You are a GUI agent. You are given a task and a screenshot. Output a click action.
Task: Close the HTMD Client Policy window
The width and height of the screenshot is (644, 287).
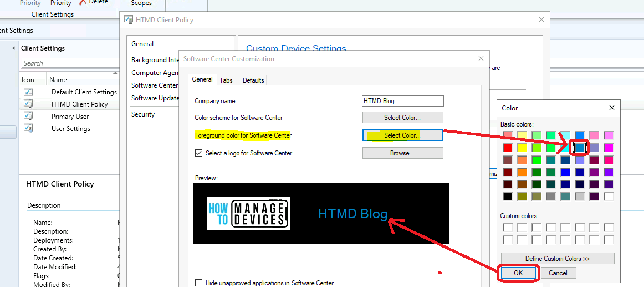coord(541,20)
